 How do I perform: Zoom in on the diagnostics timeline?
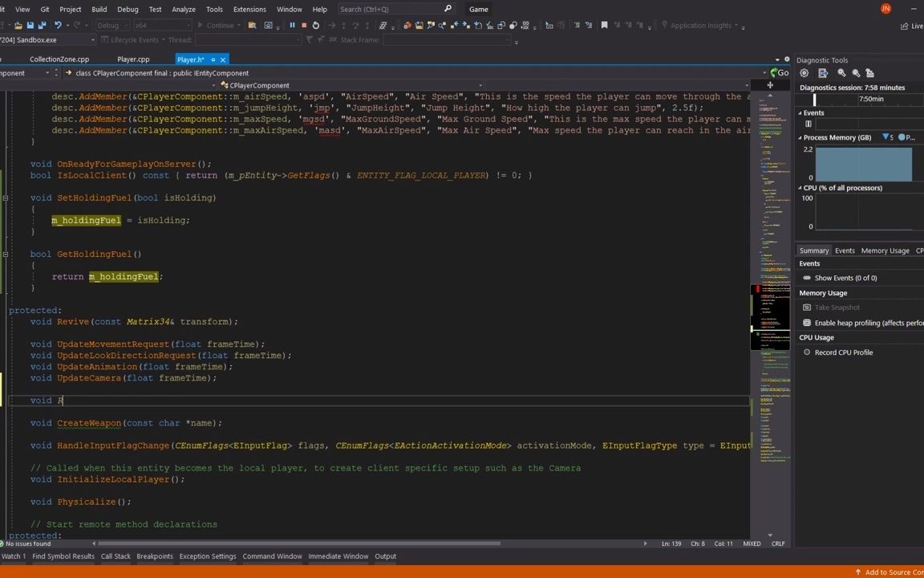[x=842, y=73]
